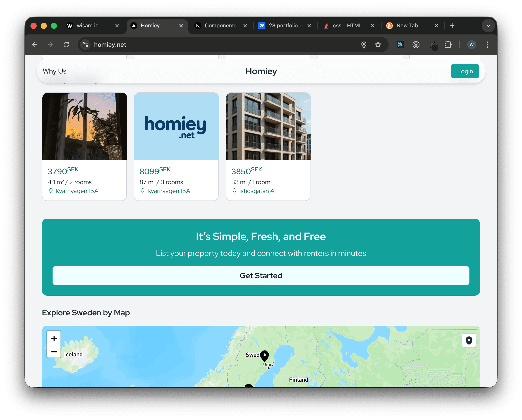Screen dimensions: 522x420
Task: Bookmark the page using the star icon
Action: coord(378,45)
